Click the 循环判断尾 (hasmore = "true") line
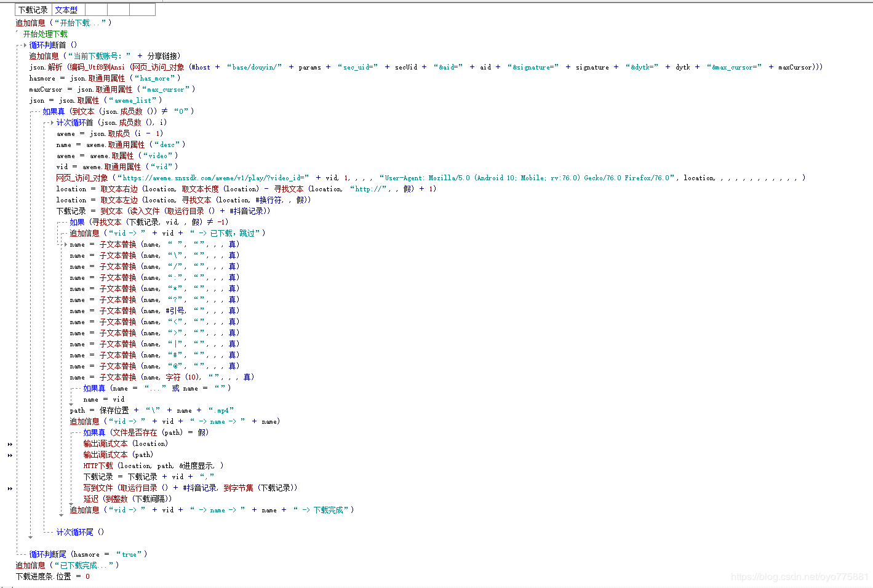Viewport: 873px width, 588px height. 87,554
